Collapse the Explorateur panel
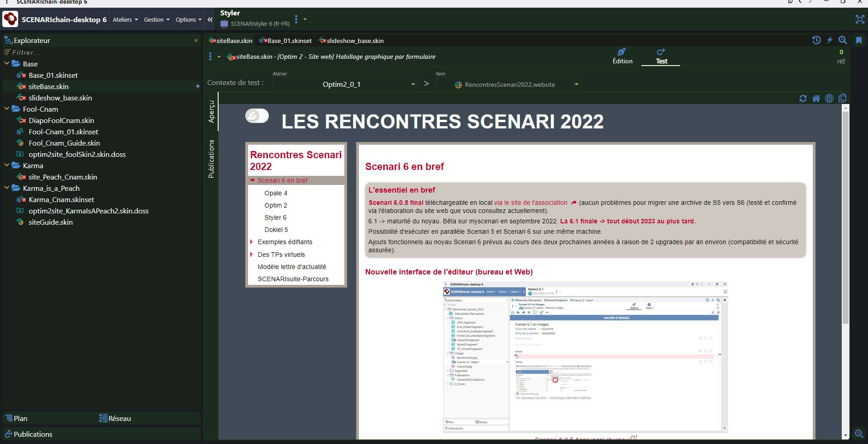Screen dimensions: 868x444 pyautogui.click(x=196, y=41)
